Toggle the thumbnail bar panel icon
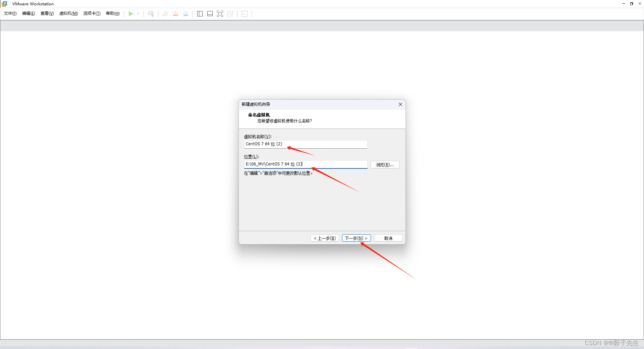The width and height of the screenshot is (644, 349). point(210,14)
